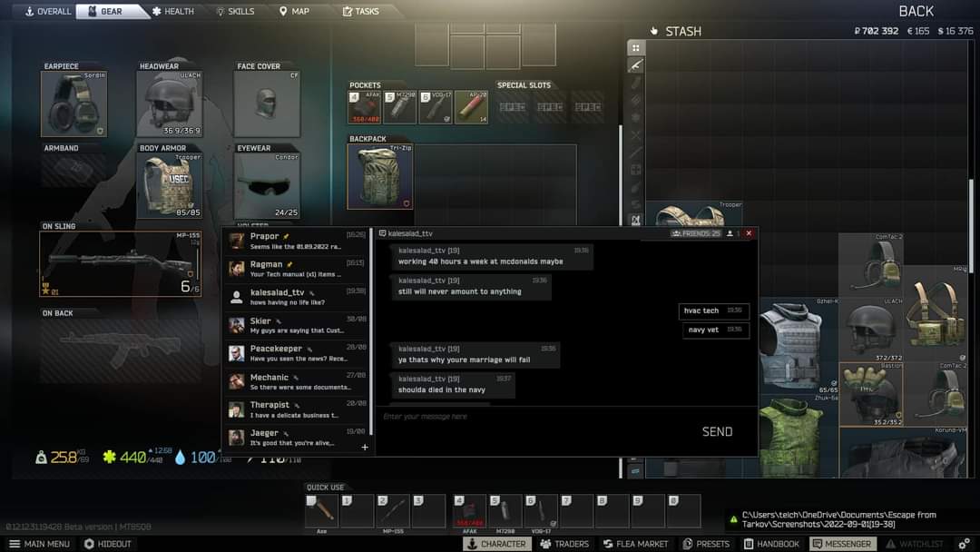
Task: Select the equipped Trooper body armor
Action: click(x=170, y=186)
